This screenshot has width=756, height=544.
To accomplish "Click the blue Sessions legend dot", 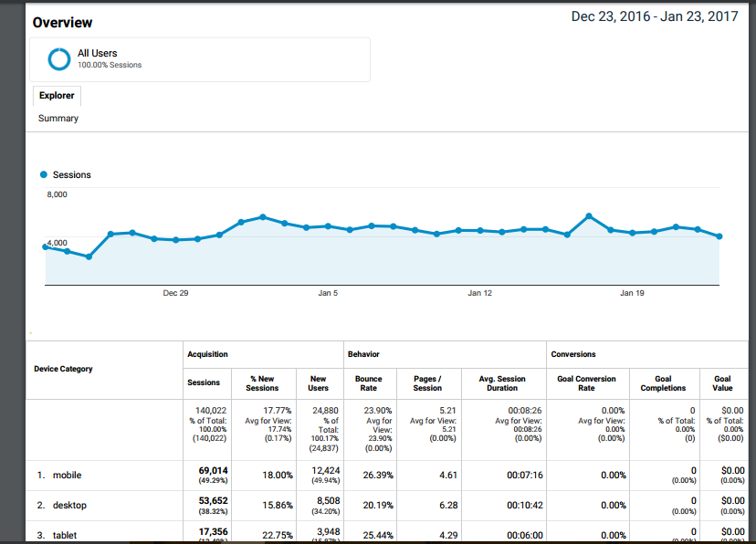I will click(44, 174).
